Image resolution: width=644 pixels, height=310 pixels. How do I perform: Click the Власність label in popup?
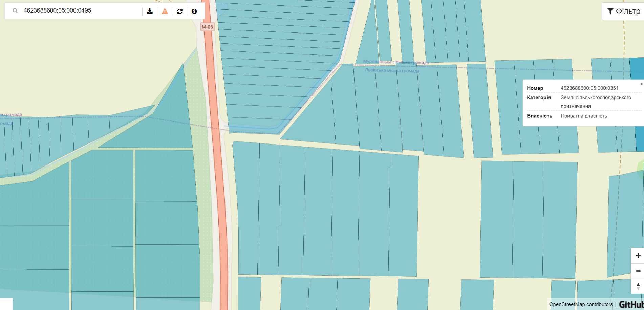pos(539,116)
